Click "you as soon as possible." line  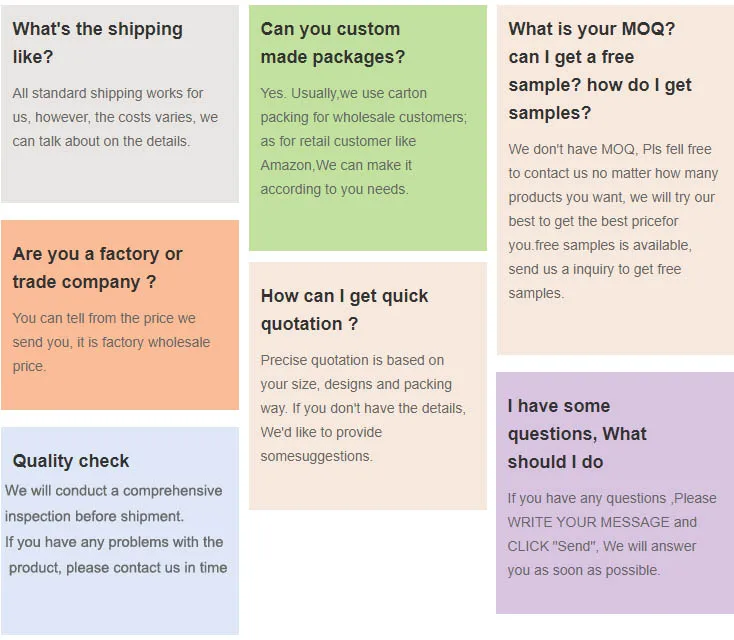tap(583, 570)
